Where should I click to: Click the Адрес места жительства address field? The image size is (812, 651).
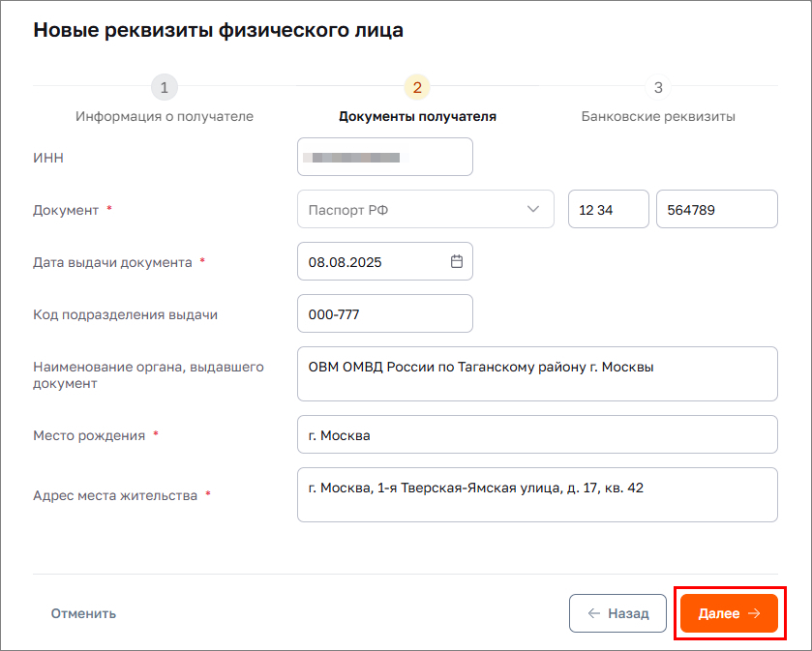tap(537, 494)
